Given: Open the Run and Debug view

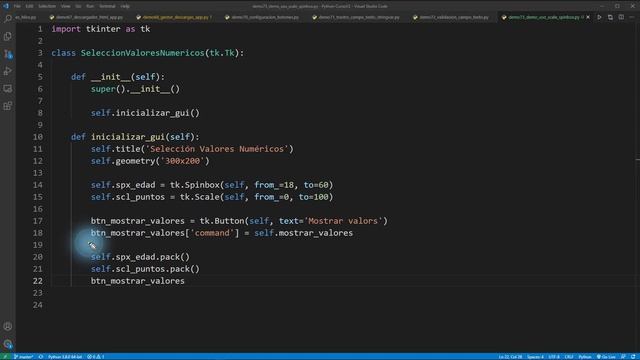Looking at the screenshot, I should pyautogui.click(x=8, y=71).
